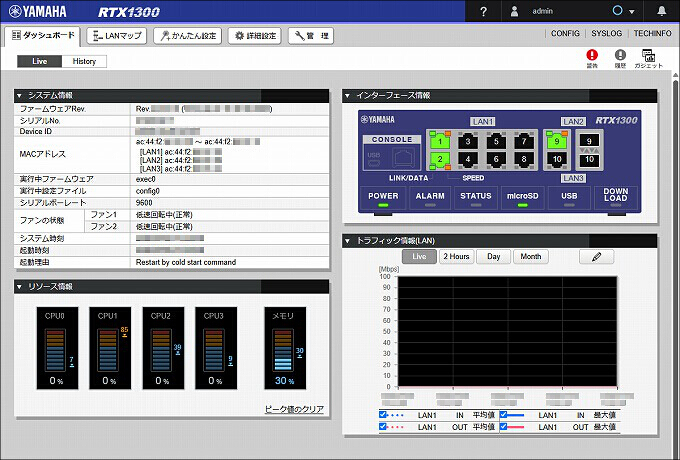Click LAN port 6 on router diagram
The height and width of the screenshot is (460, 680).
pyautogui.click(x=496, y=159)
